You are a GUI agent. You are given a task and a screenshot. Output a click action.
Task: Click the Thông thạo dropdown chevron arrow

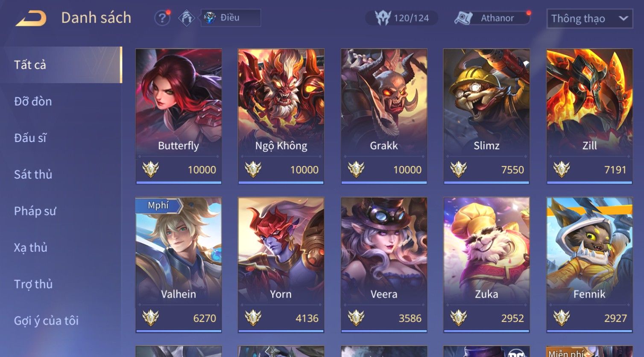[x=623, y=19]
